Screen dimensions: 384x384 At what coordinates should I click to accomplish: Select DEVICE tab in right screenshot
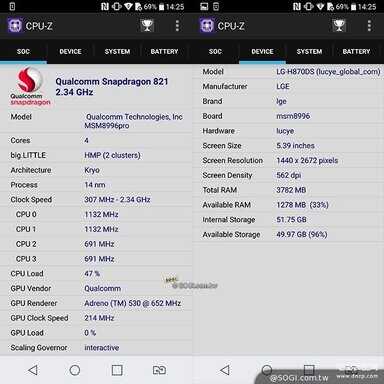click(x=262, y=51)
